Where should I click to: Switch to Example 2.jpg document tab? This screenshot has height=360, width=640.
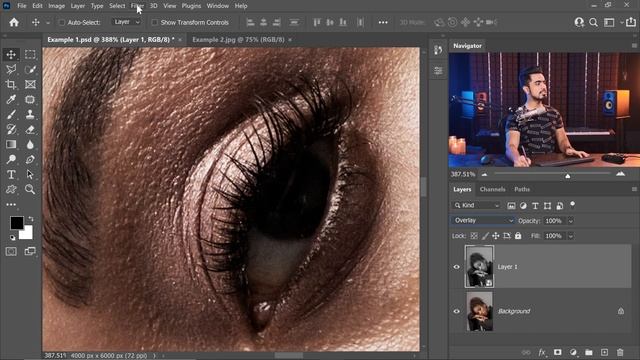click(x=238, y=40)
